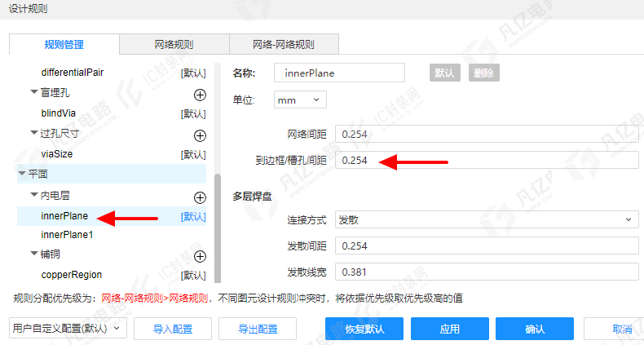Click the 恢复默认 button
This screenshot has height=345, width=644.
[x=364, y=329]
